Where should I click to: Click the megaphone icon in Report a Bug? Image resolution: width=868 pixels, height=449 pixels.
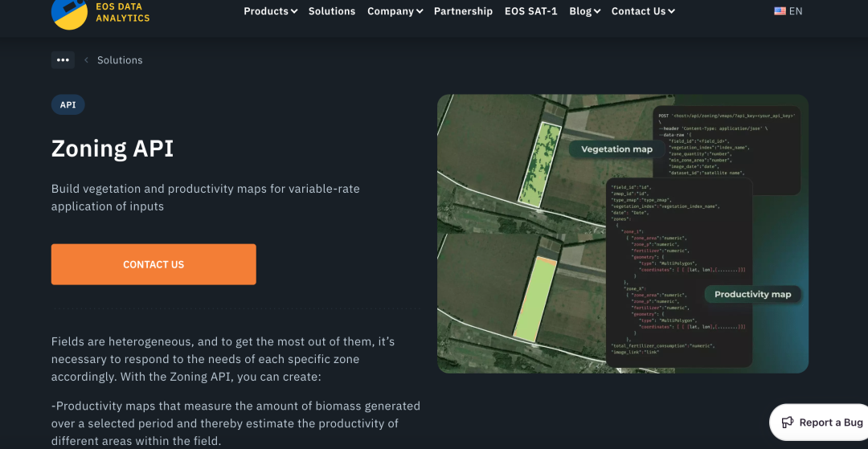point(787,422)
